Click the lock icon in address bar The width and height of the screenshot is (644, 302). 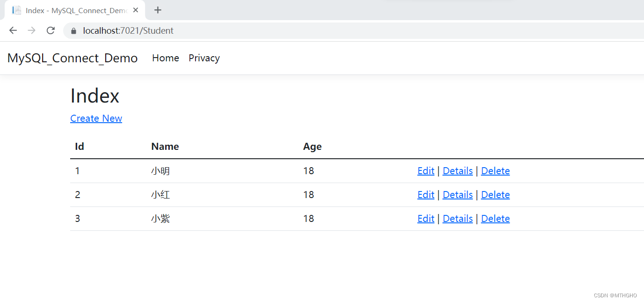point(73,31)
